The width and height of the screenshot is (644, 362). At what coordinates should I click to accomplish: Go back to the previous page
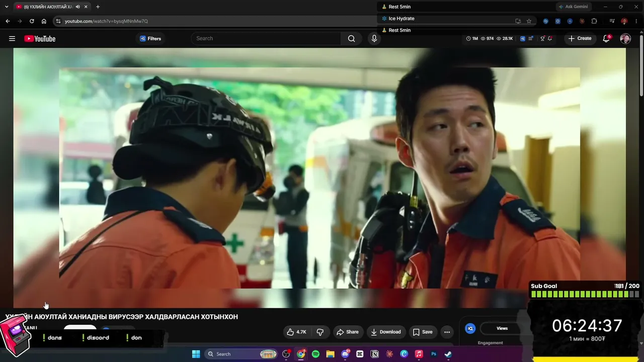tap(8, 21)
